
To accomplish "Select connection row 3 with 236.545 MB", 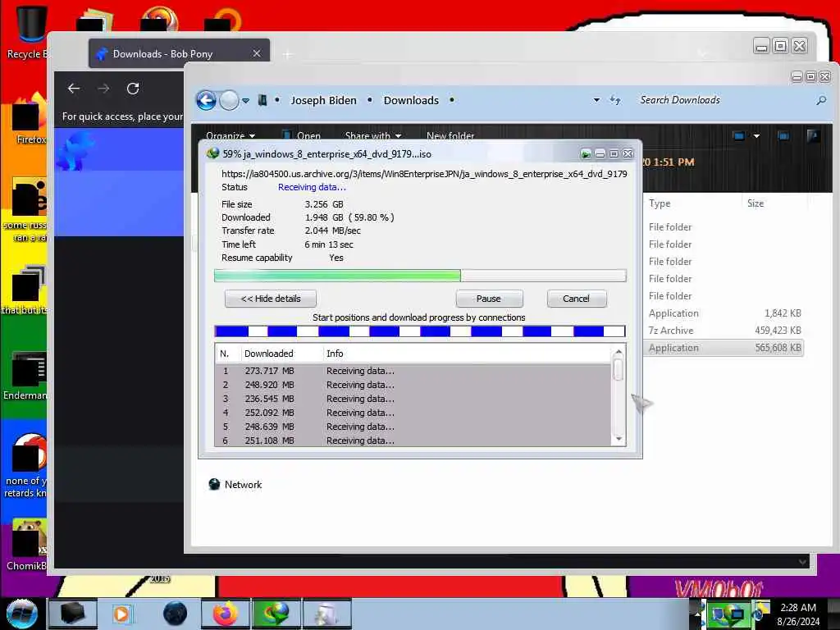I will click(413, 399).
